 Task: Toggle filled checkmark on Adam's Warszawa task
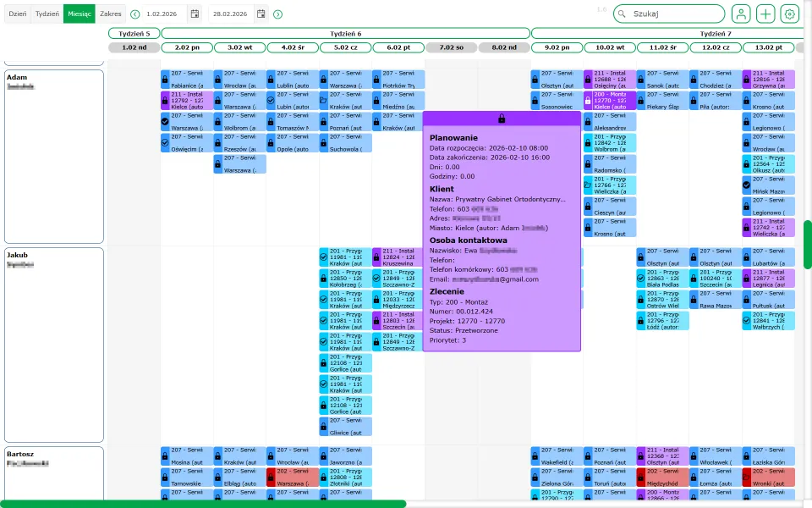coord(166,123)
